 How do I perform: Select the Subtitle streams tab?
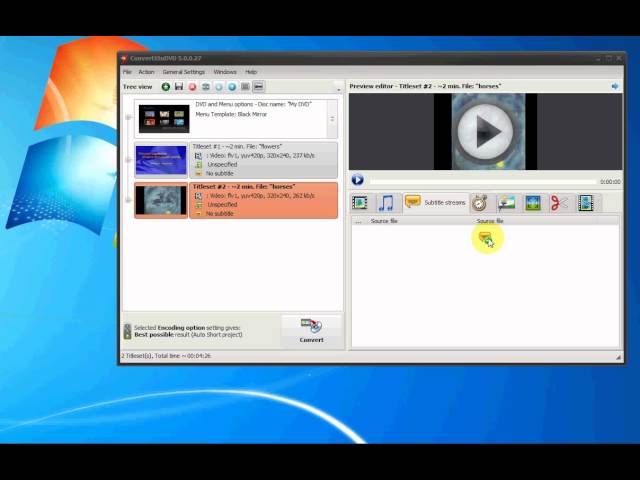click(435, 203)
